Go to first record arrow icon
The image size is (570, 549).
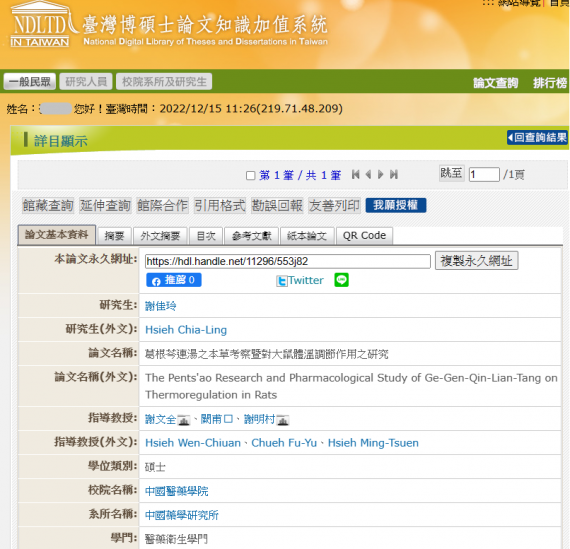pyautogui.click(x=356, y=175)
